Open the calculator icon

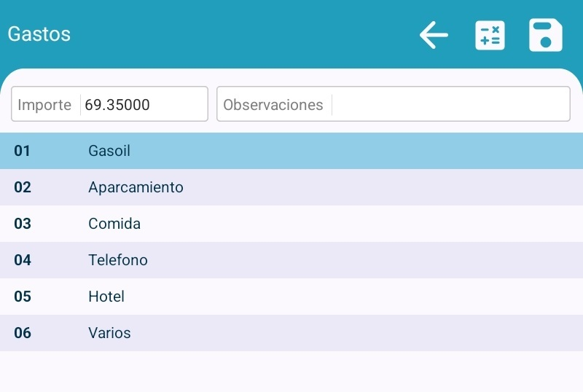[490, 35]
